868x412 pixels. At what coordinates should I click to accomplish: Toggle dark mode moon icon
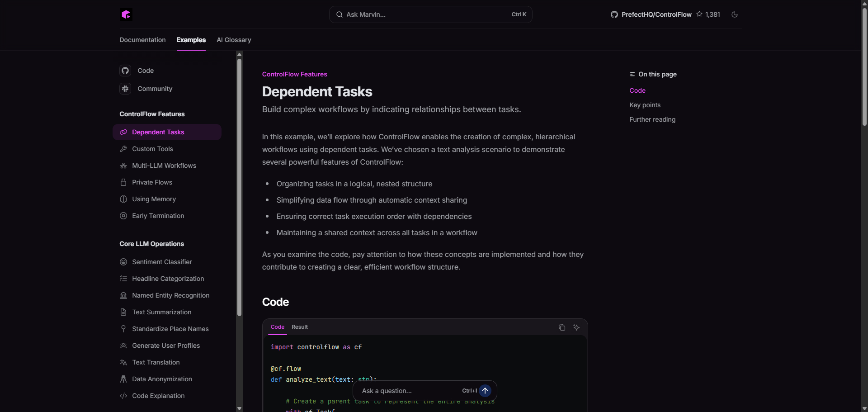[x=735, y=14]
